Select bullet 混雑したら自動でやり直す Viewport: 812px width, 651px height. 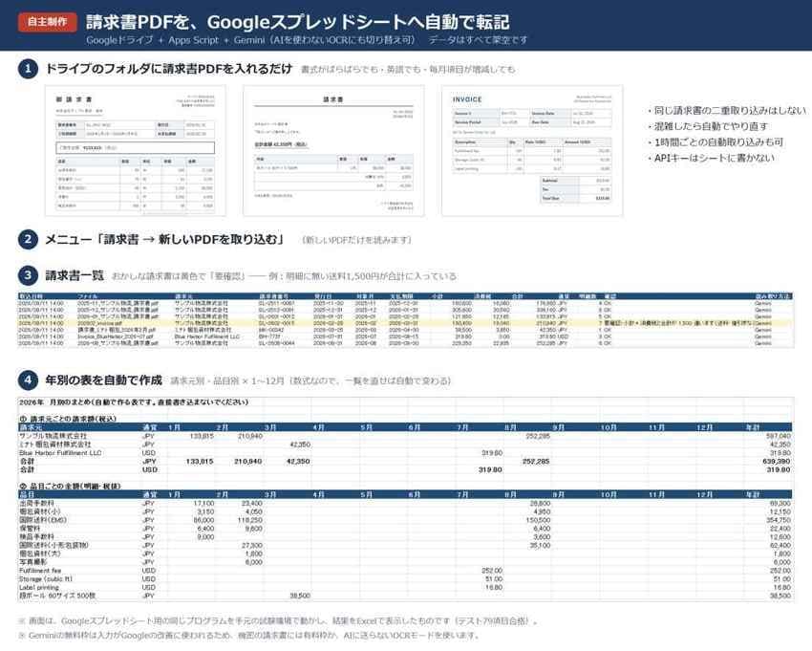coord(707,126)
